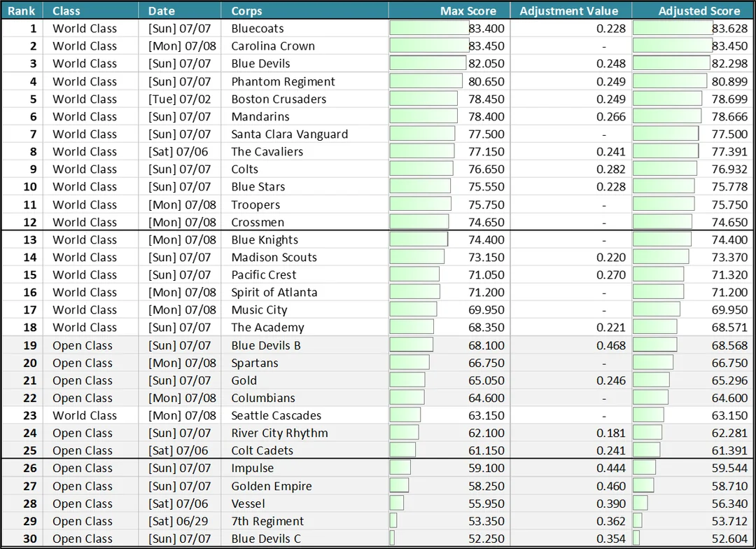Image resolution: width=756 pixels, height=549 pixels.
Task: Select Blue Devils B adjustment value 0.468
Action: [610, 345]
